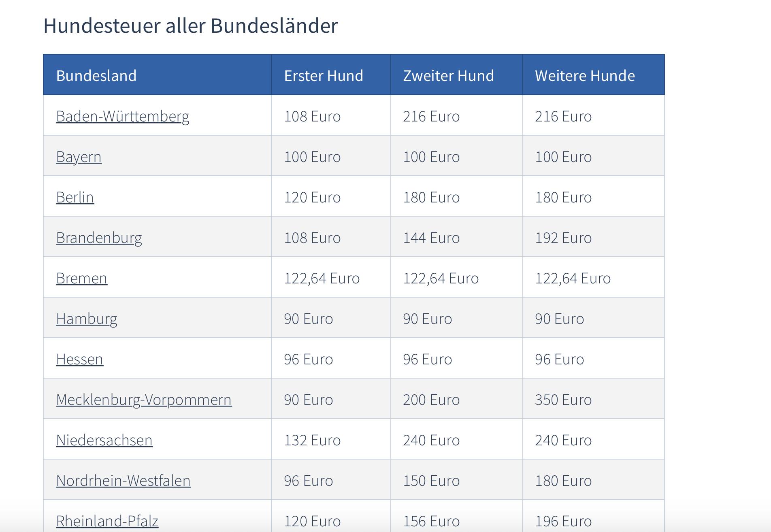Click the Weitere Hunde column header
This screenshot has width=771, height=532.
tap(585, 76)
